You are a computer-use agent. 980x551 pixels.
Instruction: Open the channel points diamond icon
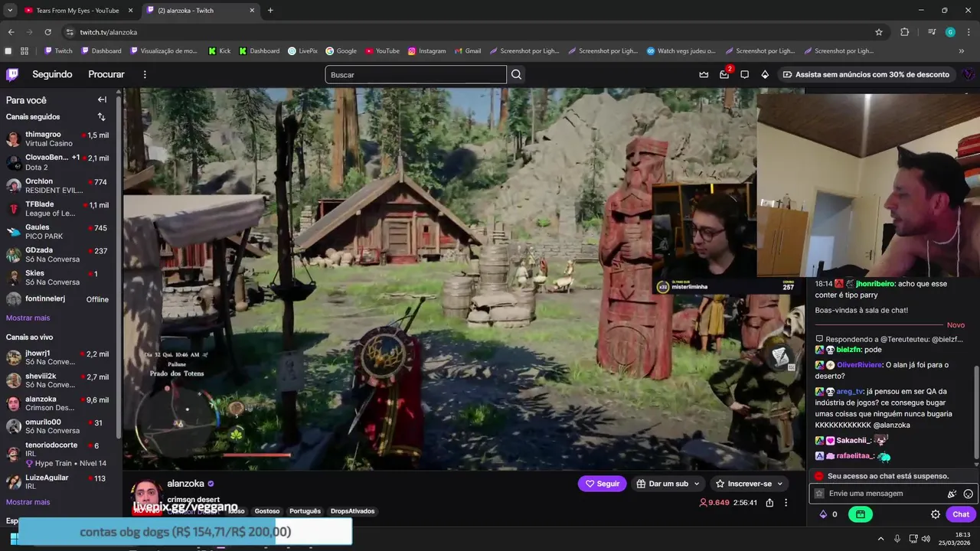pos(823,514)
